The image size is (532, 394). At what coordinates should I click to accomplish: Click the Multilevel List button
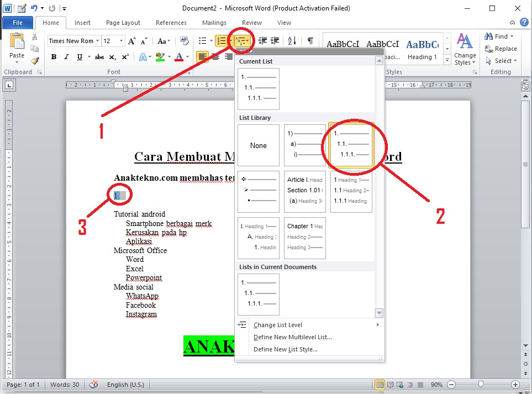click(243, 41)
